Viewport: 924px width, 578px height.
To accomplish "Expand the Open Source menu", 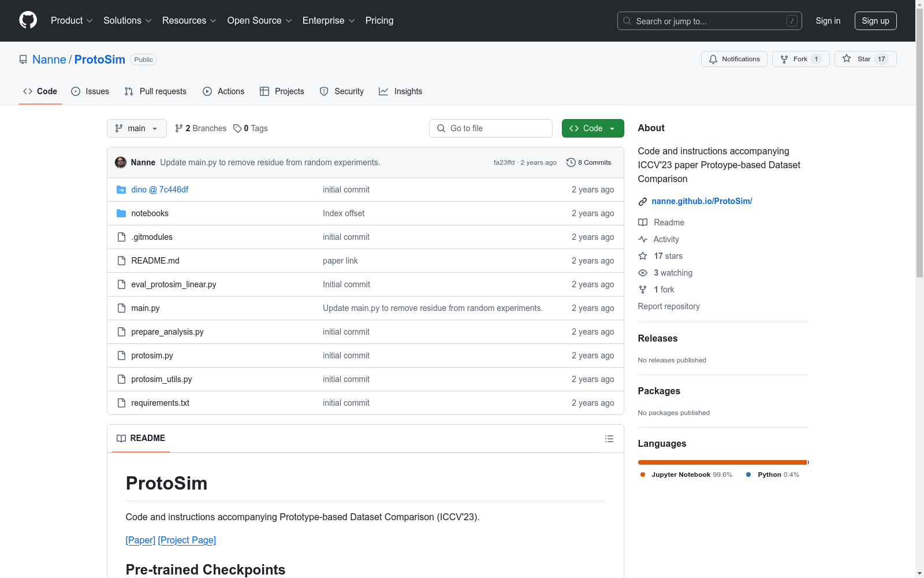I will pos(260,21).
